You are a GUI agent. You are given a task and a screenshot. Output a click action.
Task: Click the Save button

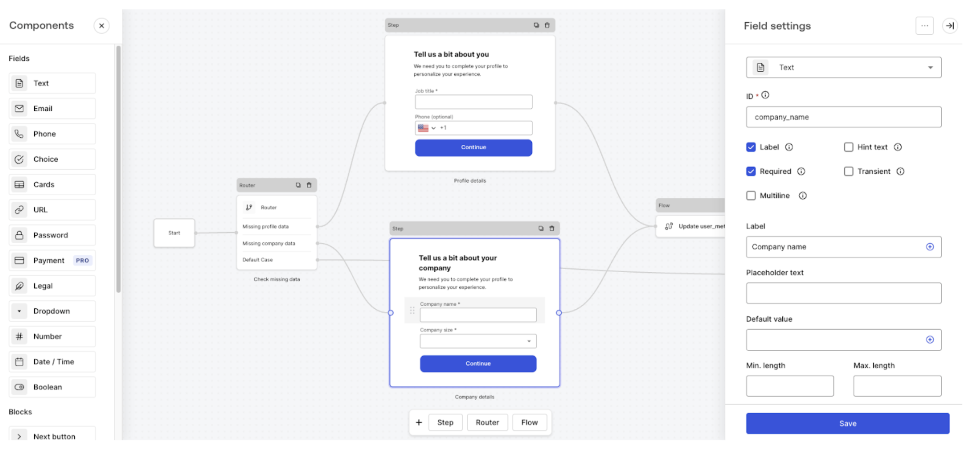(x=847, y=423)
